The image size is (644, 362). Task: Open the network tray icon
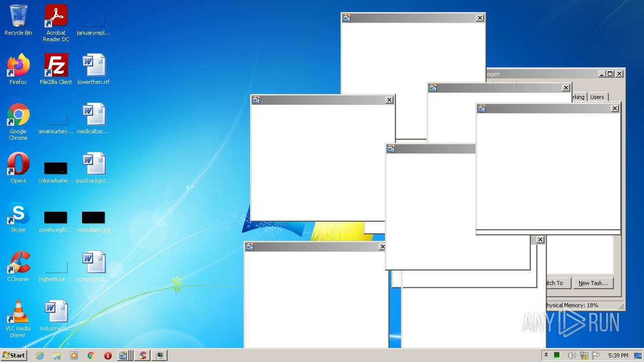584,355
